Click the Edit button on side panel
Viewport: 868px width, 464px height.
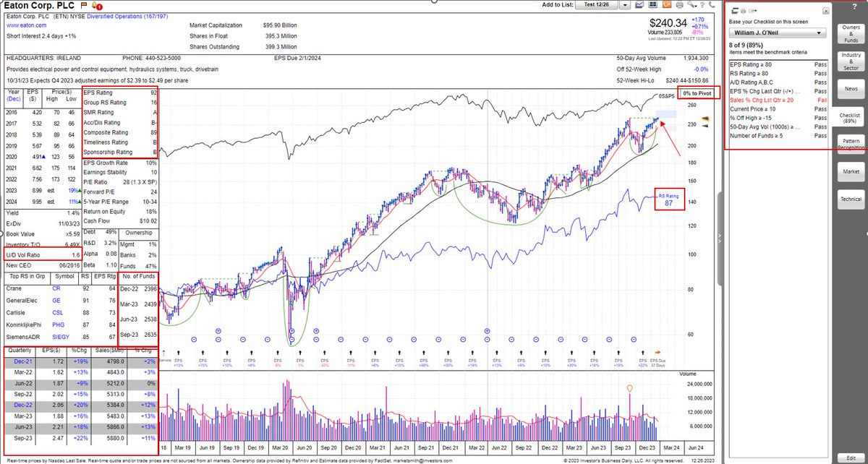pyautogui.click(x=851, y=458)
